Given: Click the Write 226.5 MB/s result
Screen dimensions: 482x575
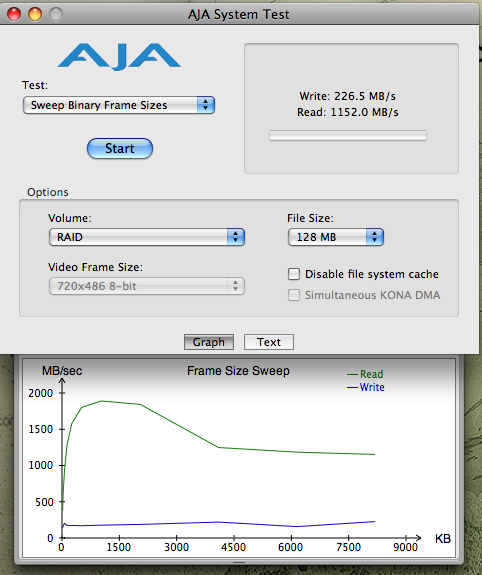Looking at the screenshot, I should tap(347, 96).
